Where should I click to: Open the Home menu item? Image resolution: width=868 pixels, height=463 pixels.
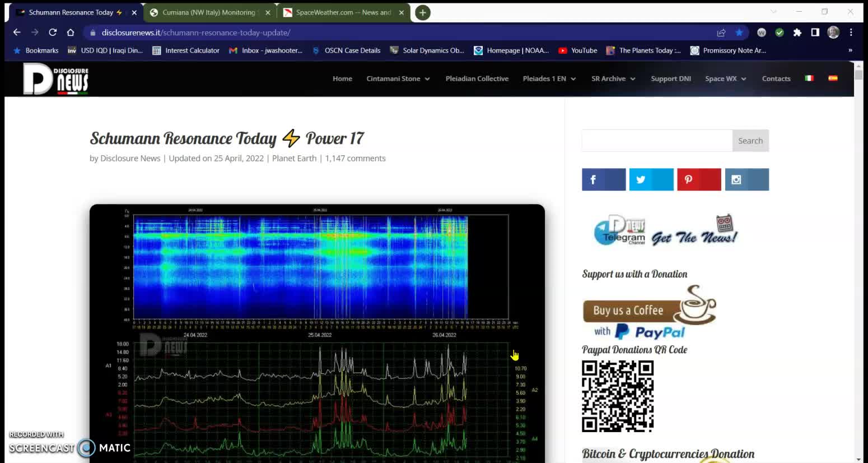point(342,78)
